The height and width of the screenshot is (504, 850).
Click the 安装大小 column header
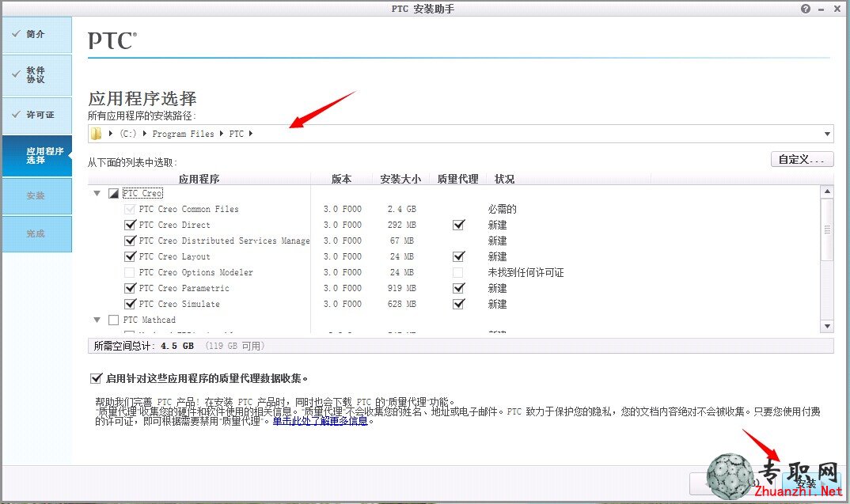click(x=400, y=179)
